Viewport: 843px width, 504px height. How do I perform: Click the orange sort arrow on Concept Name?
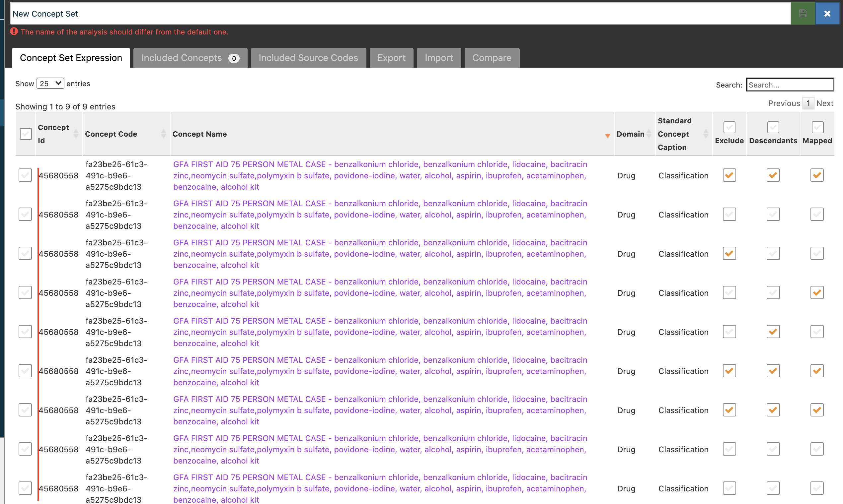click(x=607, y=136)
